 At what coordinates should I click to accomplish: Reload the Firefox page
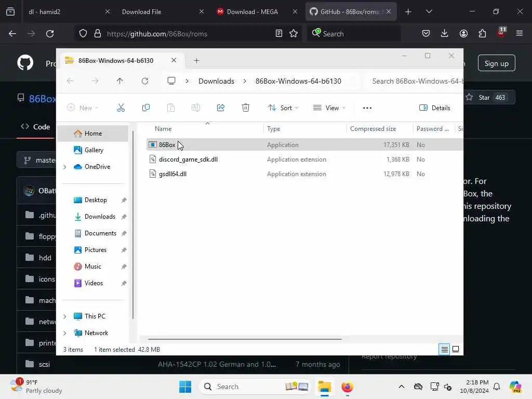pos(50,34)
